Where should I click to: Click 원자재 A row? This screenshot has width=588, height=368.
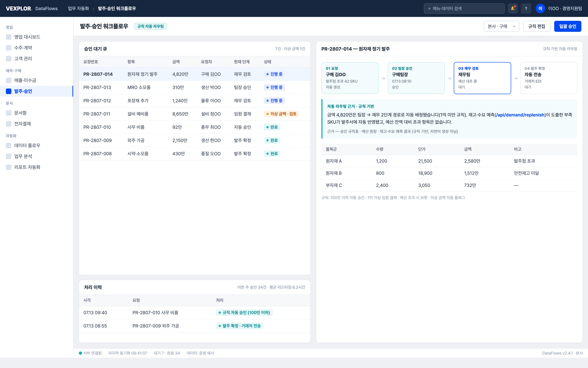click(449, 161)
